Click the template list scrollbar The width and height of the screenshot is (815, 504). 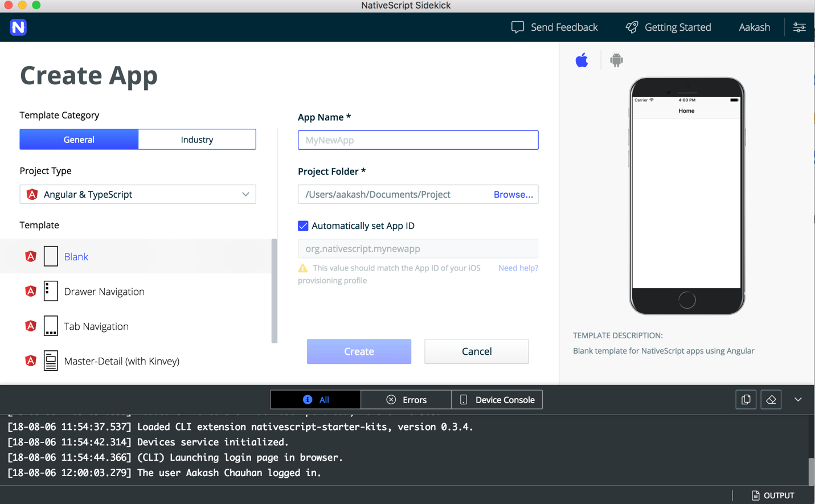coord(275,290)
